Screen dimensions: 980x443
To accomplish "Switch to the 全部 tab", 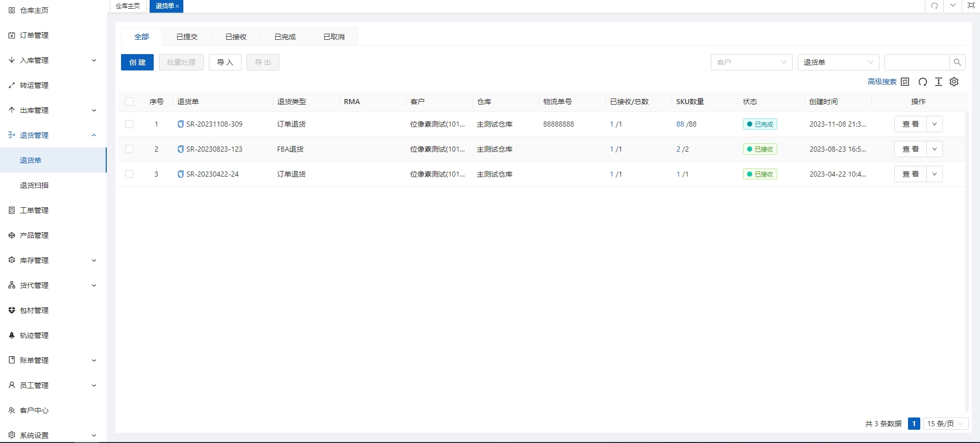I will click(x=141, y=37).
